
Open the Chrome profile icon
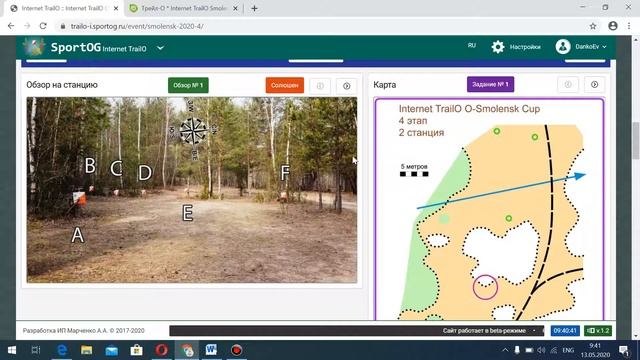tap(613, 26)
